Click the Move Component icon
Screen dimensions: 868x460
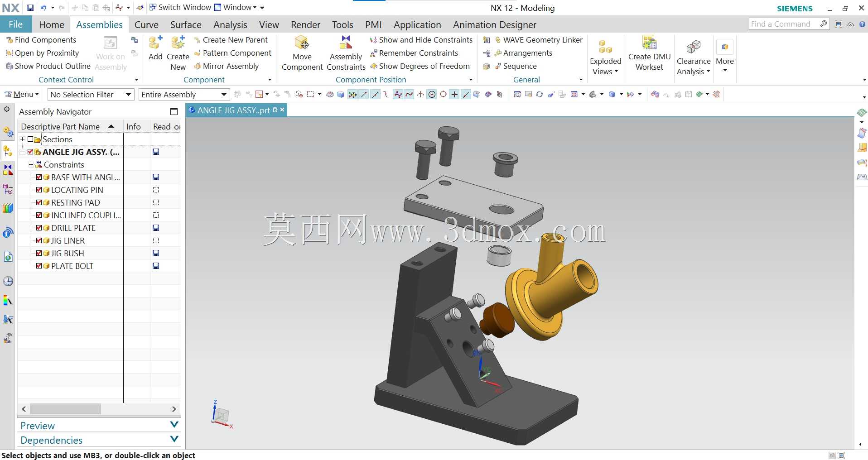tap(302, 43)
